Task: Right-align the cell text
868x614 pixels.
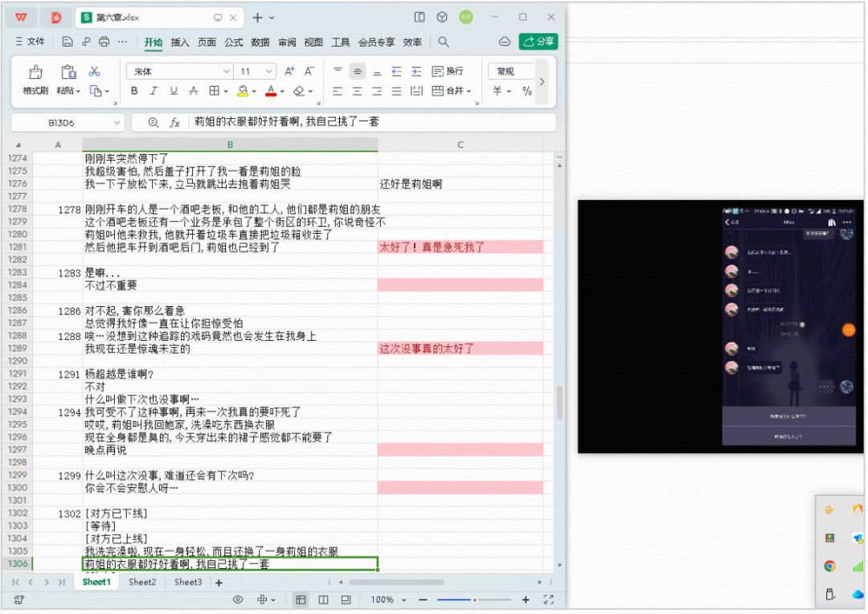Action: [377, 91]
